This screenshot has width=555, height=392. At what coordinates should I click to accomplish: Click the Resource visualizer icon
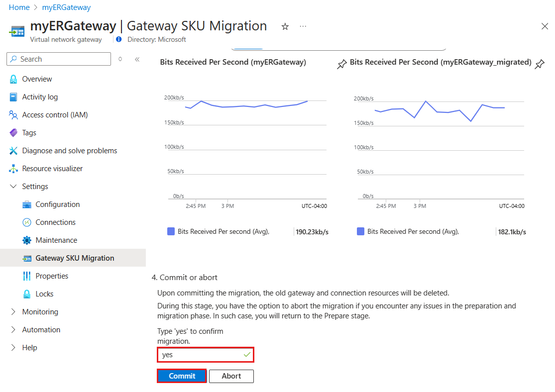point(13,169)
